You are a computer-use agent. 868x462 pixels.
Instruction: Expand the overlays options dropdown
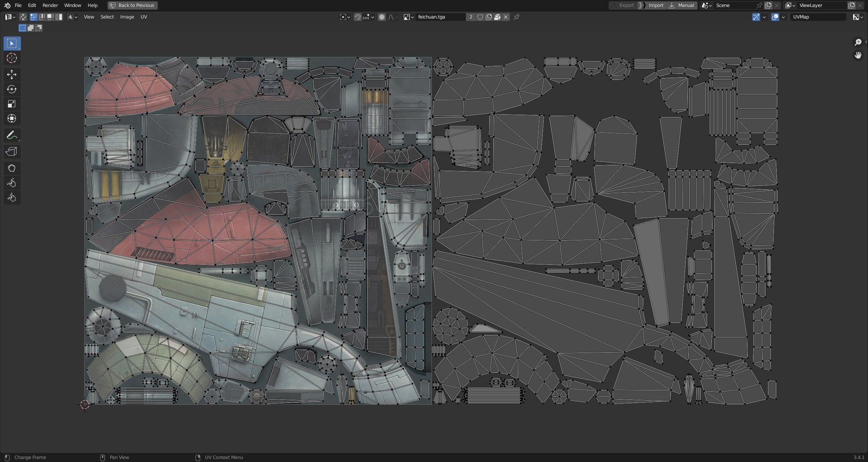(x=783, y=17)
